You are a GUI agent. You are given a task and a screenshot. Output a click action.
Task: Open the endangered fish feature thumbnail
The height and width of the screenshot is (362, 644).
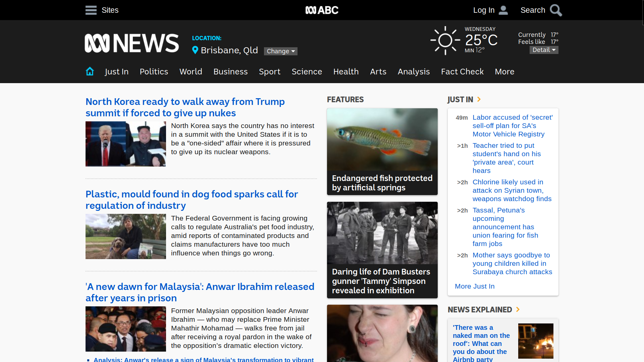[382, 139]
